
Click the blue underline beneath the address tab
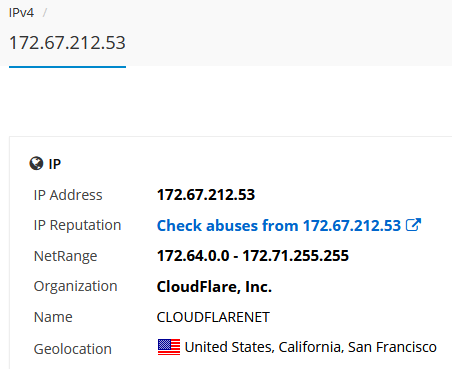click(x=67, y=67)
